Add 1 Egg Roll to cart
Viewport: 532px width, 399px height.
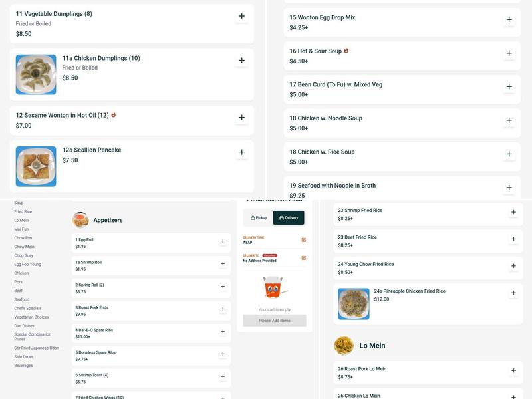[223, 242]
